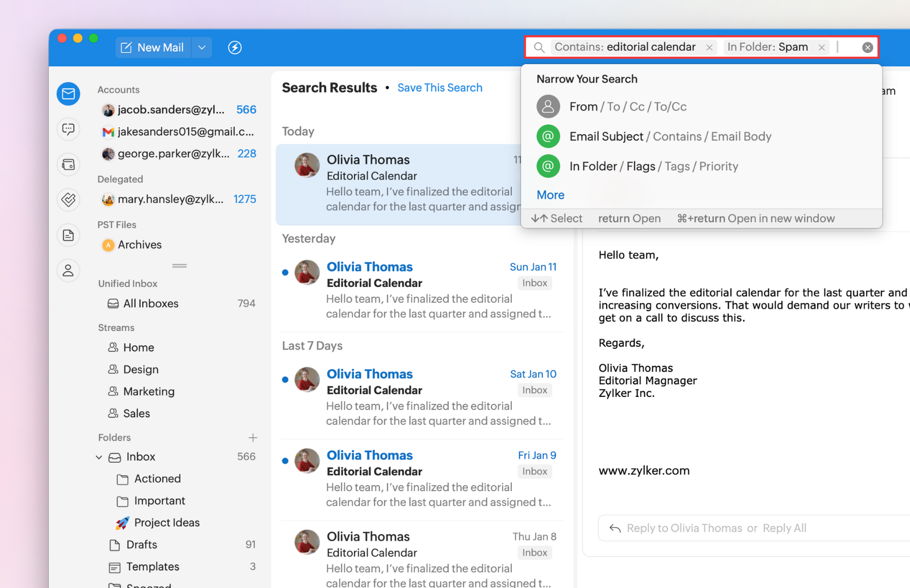Open today's Editorial Calendar email
910x588 pixels.
click(399, 184)
